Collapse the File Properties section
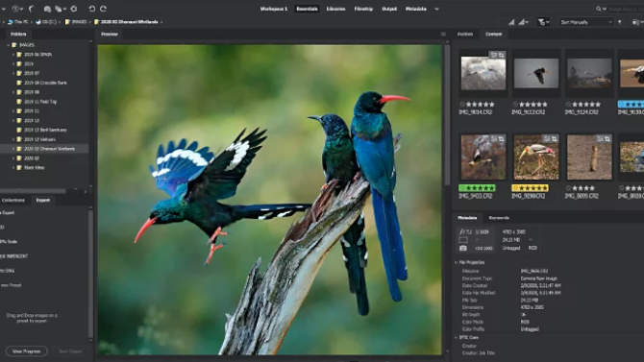Viewport: 644px width, 362px height. point(457,262)
